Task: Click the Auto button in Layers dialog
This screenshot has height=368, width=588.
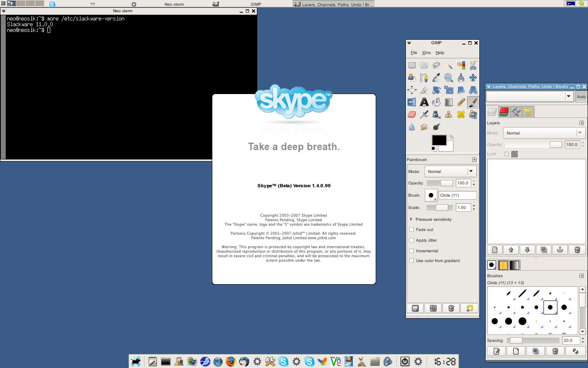Action: pyautogui.click(x=581, y=96)
